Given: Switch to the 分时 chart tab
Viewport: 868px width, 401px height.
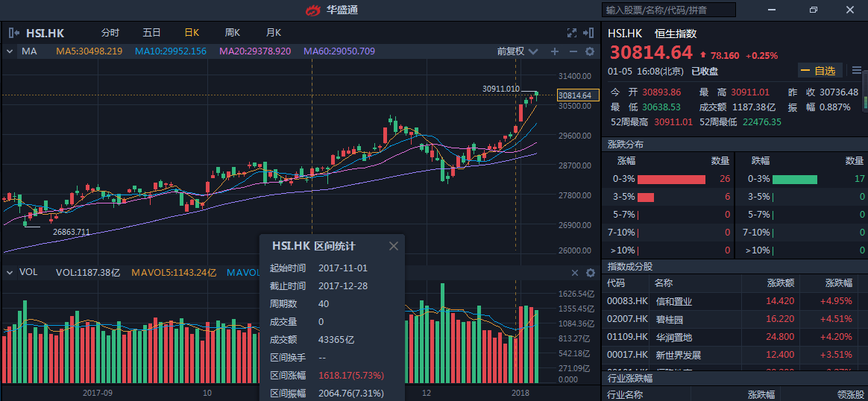Looking at the screenshot, I should tap(110, 33).
